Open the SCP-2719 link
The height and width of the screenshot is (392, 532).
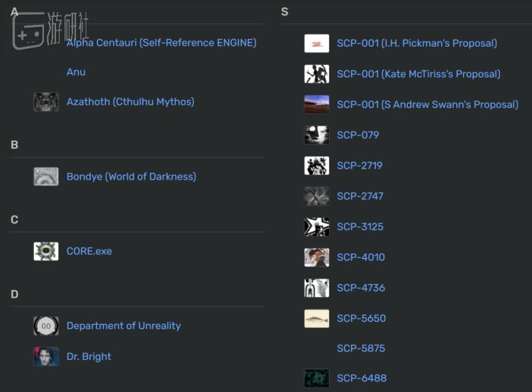point(360,165)
